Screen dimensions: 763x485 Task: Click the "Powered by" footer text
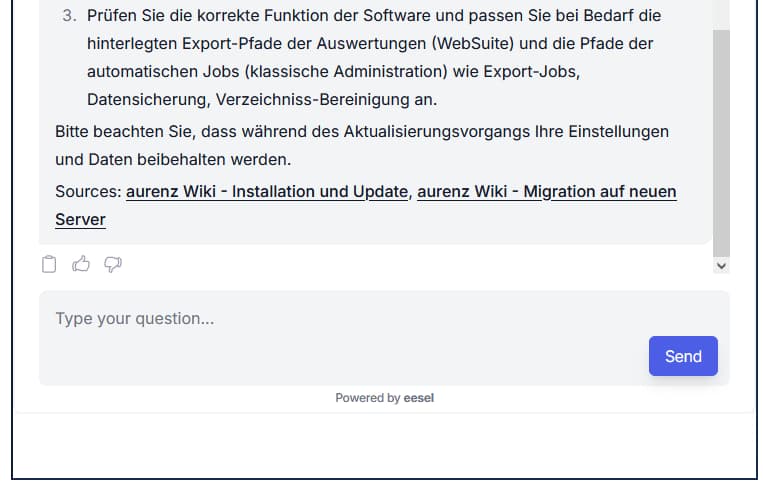click(367, 398)
